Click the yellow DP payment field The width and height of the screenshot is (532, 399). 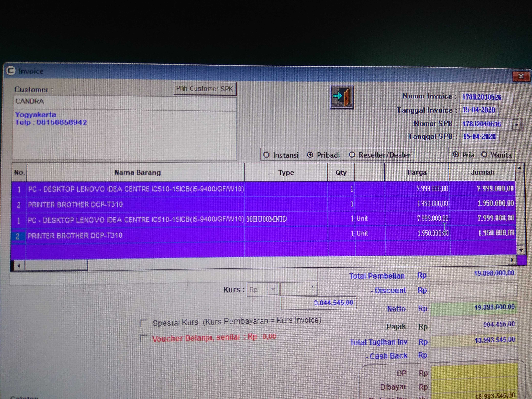pos(474,373)
